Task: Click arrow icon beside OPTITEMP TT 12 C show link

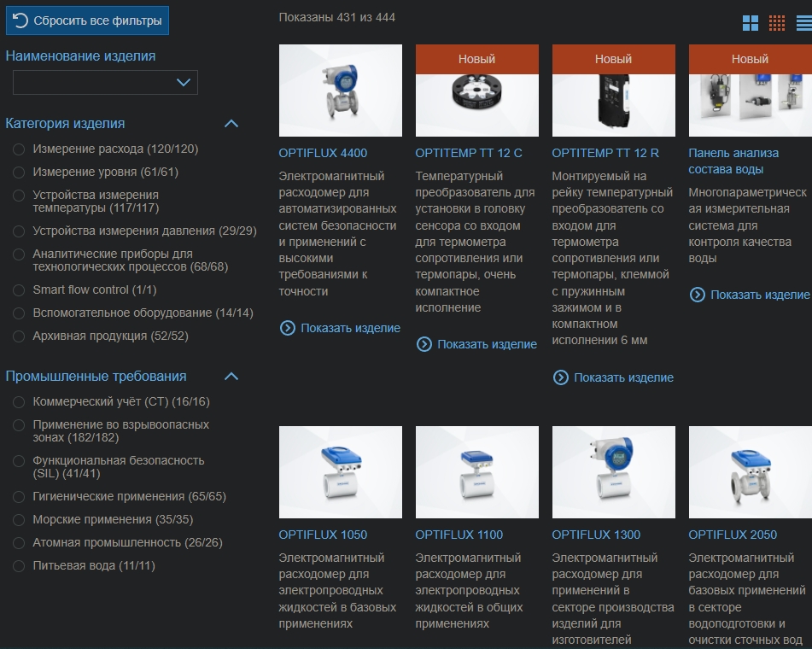Action: point(424,344)
